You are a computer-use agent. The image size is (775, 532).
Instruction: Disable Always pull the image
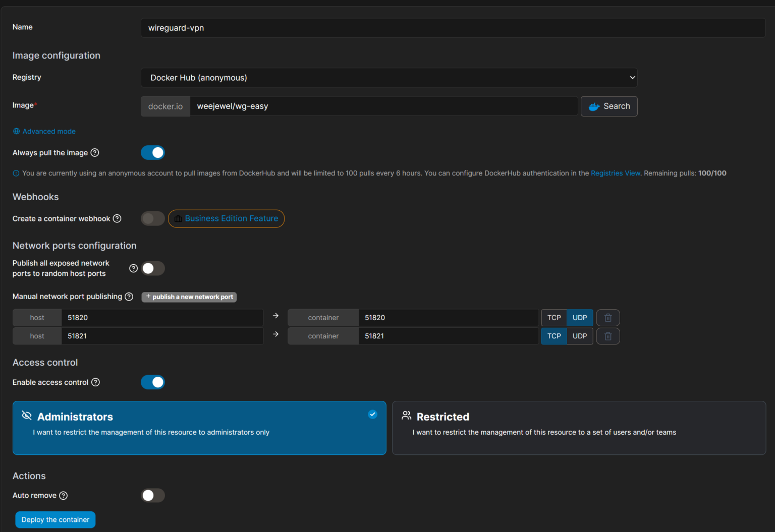click(x=152, y=152)
